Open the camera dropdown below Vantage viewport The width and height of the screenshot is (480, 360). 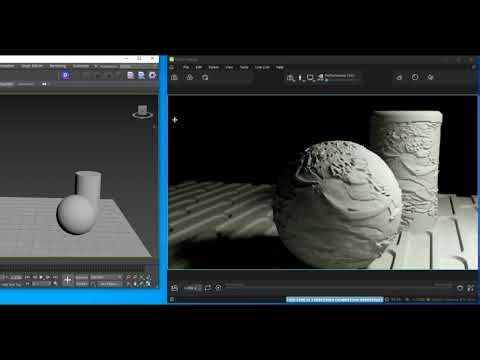(x=192, y=288)
